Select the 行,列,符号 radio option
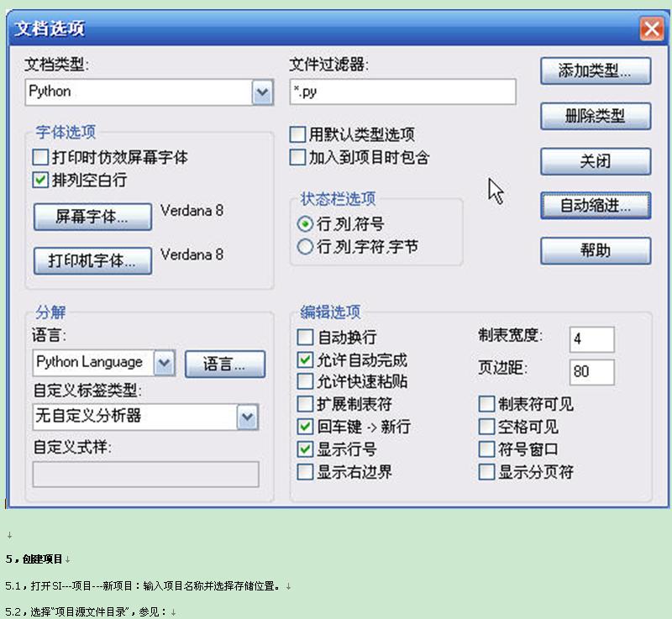 coord(305,224)
